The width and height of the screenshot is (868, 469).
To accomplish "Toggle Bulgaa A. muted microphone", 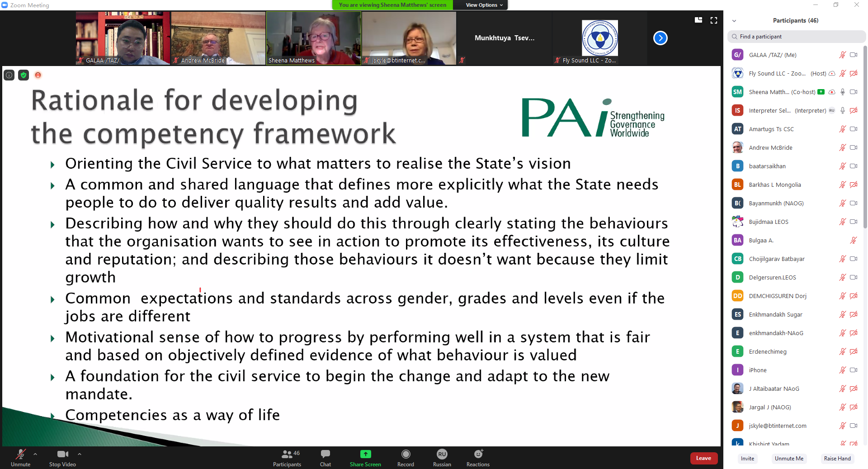I will [854, 240].
